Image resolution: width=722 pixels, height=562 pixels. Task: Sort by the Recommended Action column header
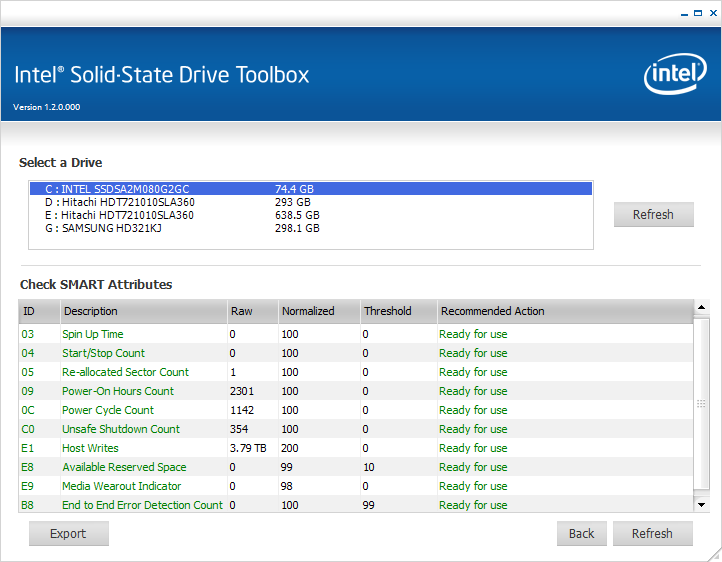[565, 312]
